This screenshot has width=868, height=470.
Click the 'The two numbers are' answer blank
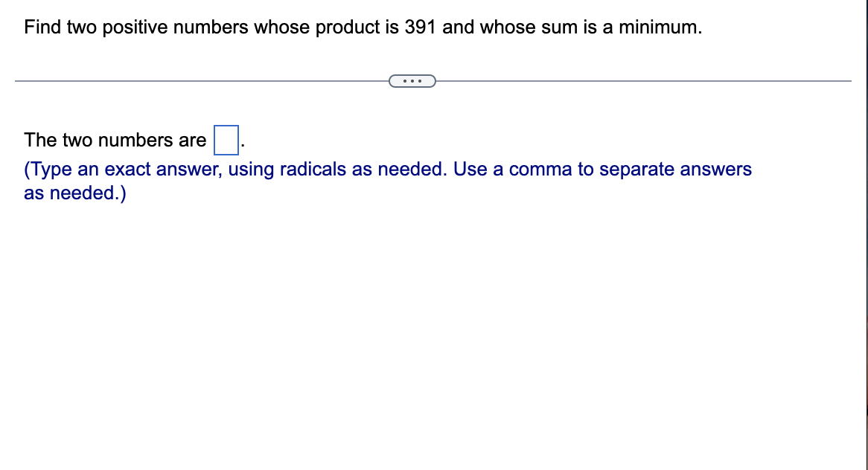pyautogui.click(x=225, y=139)
